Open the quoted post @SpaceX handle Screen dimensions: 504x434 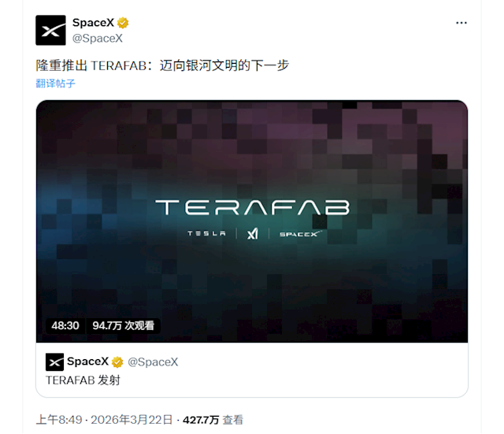pos(153,362)
